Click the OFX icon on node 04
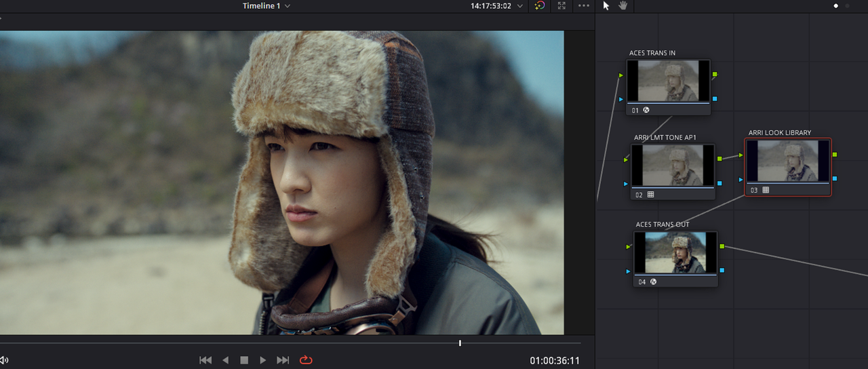Viewport: 868px width, 369px height. 653,281
